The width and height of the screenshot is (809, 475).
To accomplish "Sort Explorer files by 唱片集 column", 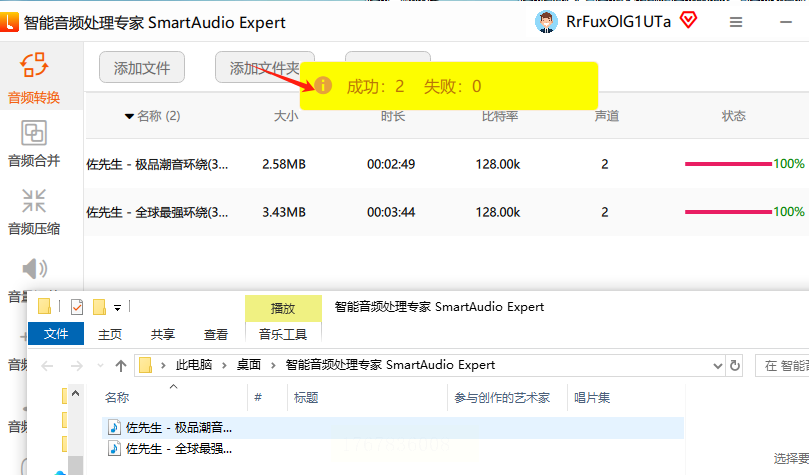I will (592, 398).
